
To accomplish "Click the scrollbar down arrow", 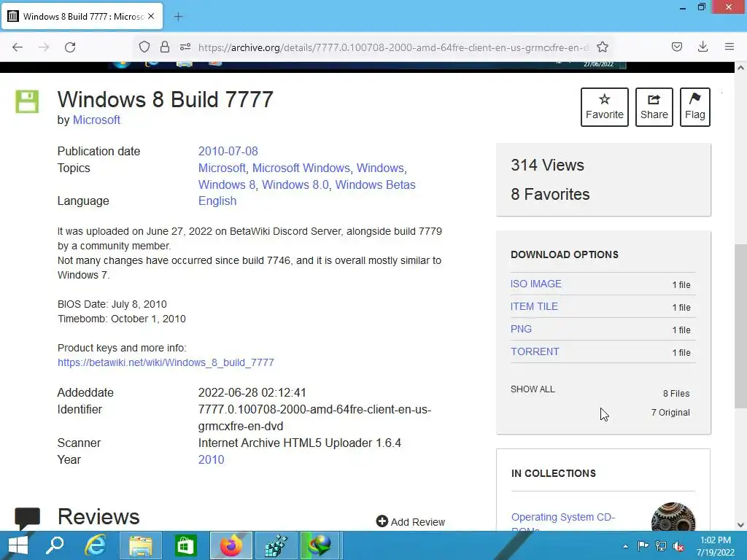I will (740, 525).
